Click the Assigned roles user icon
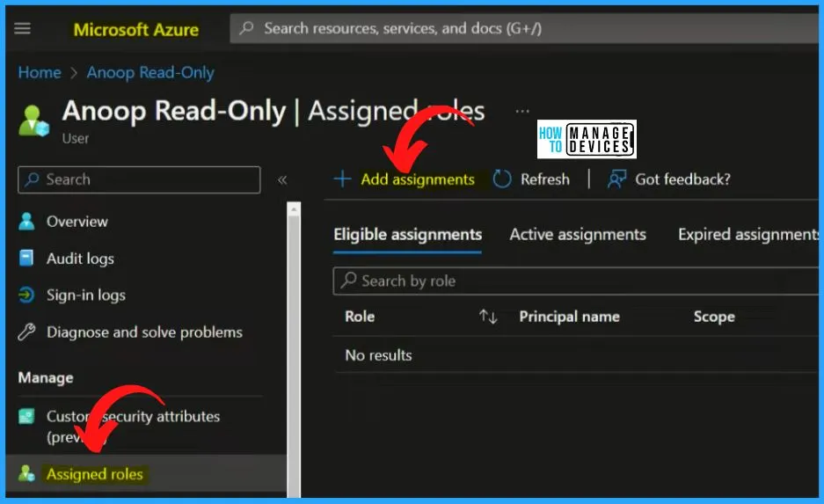This screenshot has width=824, height=504. 26,473
